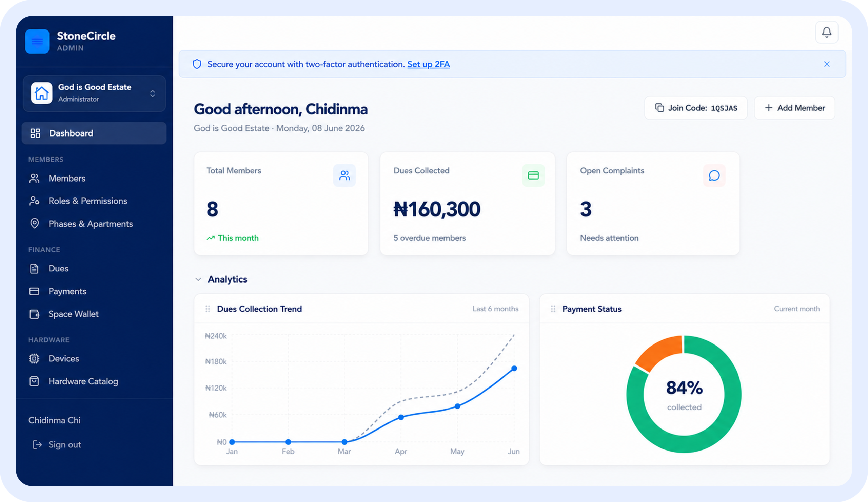
Task: Dismiss the two-factor authentication banner
Action: (x=827, y=64)
